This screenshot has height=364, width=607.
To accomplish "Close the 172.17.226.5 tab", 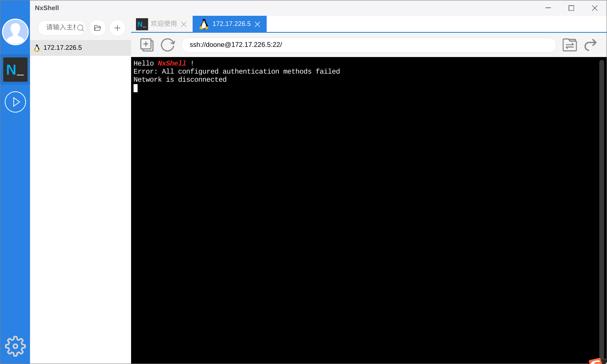I will (x=258, y=24).
